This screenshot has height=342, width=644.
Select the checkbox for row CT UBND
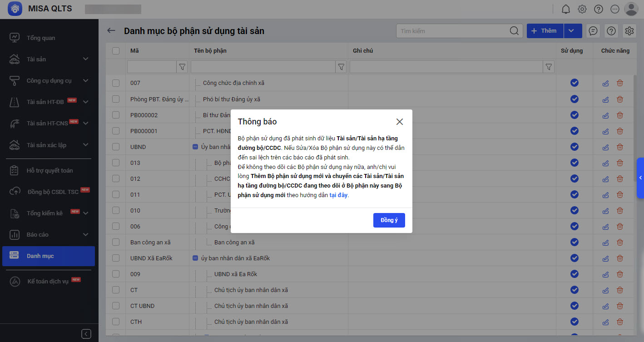pyautogui.click(x=116, y=306)
